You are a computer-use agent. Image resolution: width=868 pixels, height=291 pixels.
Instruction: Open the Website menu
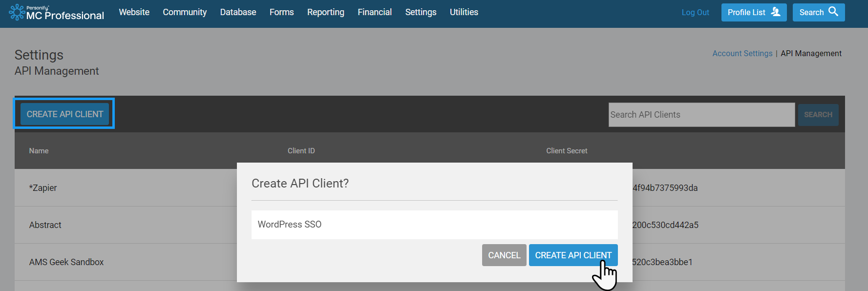tap(134, 12)
